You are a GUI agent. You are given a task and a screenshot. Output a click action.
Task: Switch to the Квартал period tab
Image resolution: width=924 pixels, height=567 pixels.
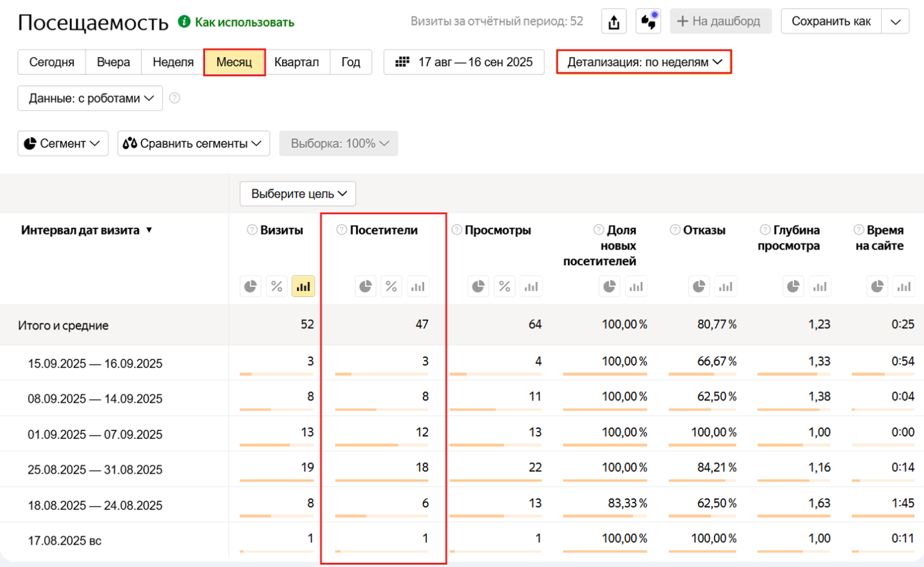(x=297, y=62)
